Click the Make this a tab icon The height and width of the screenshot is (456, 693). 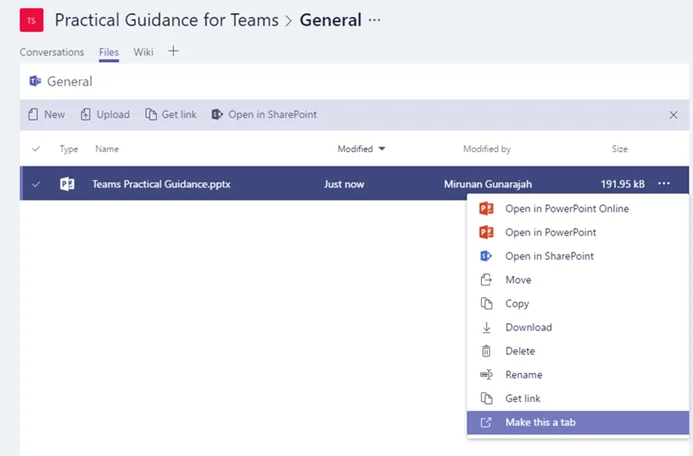tap(486, 422)
